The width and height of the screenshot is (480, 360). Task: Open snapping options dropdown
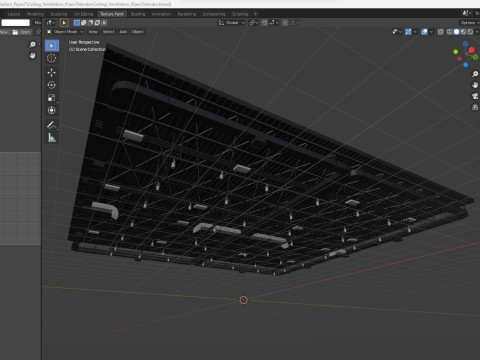click(x=274, y=23)
